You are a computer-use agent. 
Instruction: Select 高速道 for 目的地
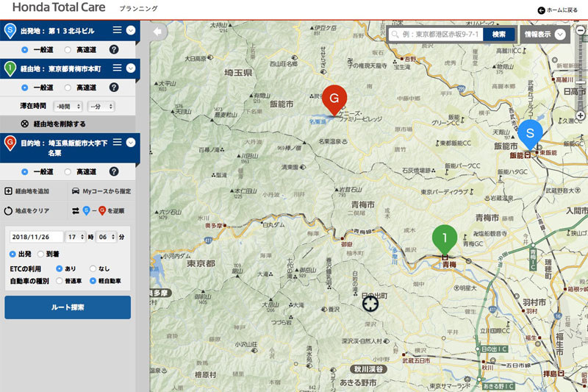click(68, 171)
